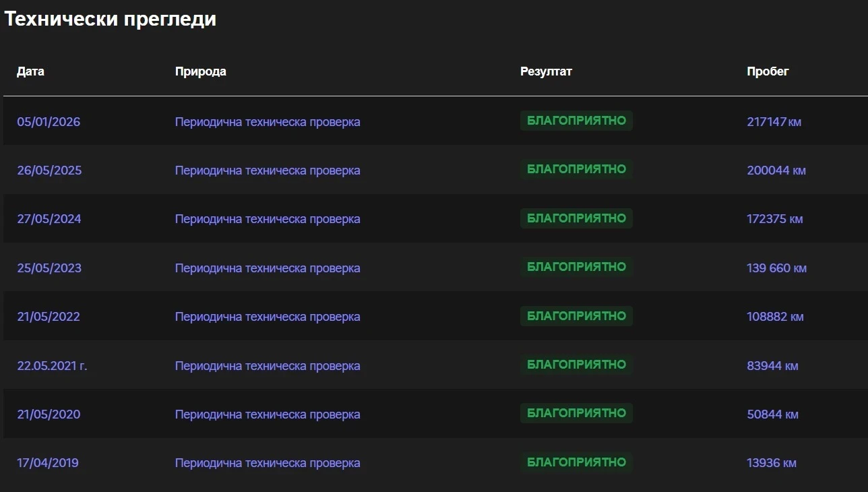Open Периодична техническа проверка for 27/05/2024
The image size is (868, 492).
click(268, 219)
